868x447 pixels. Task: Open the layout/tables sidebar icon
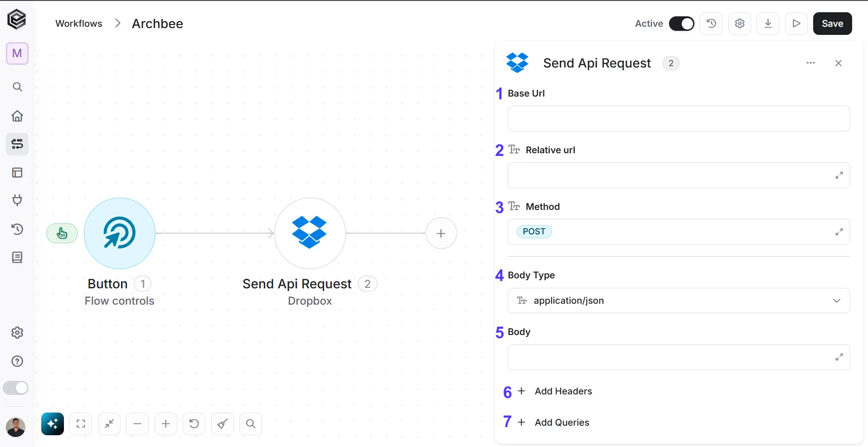click(17, 173)
